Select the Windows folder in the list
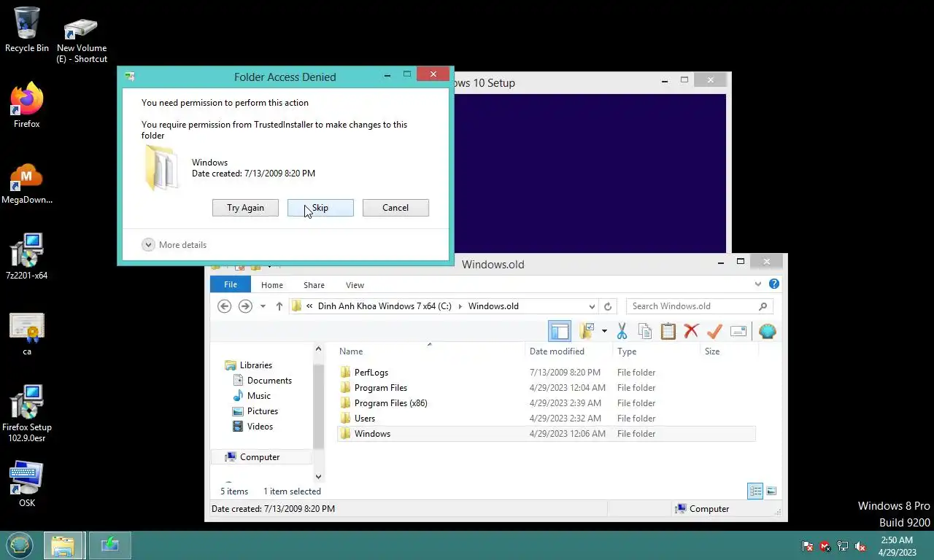934x560 pixels. (x=547, y=434)
